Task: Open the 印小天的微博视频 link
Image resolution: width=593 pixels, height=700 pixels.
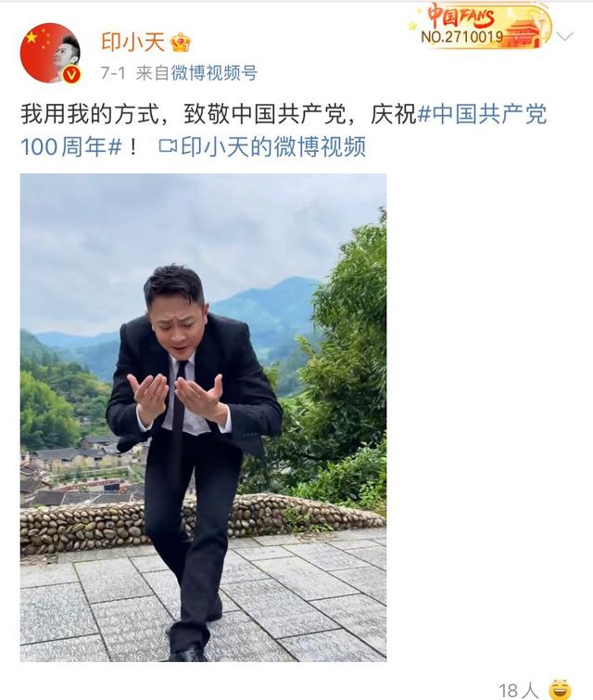Action: (273, 146)
